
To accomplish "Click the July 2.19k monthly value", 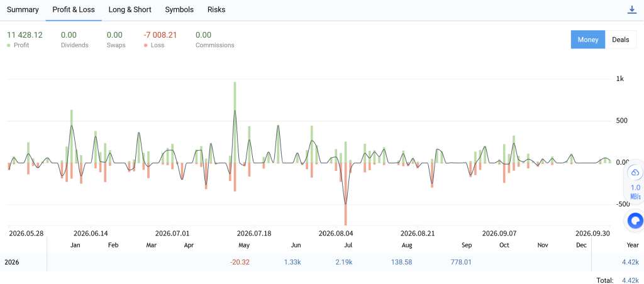I will click(x=343, y=262).
